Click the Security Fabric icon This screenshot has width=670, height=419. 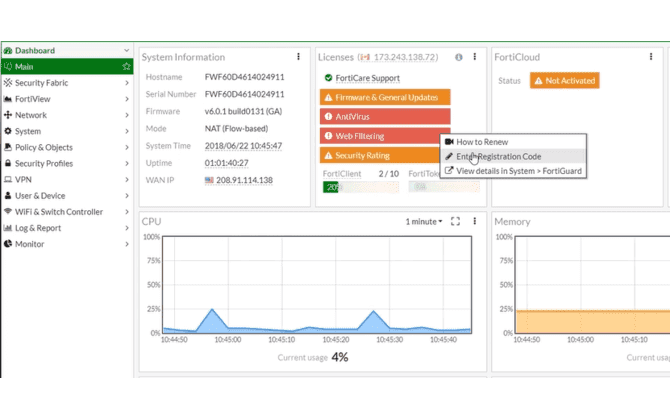8,82
